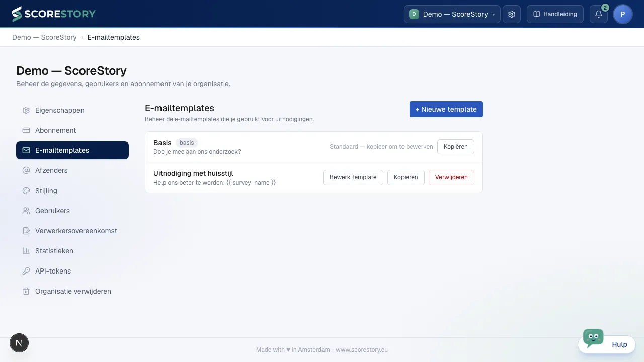Click the Basis template name
644x362 pixels.
click(163, 143)
